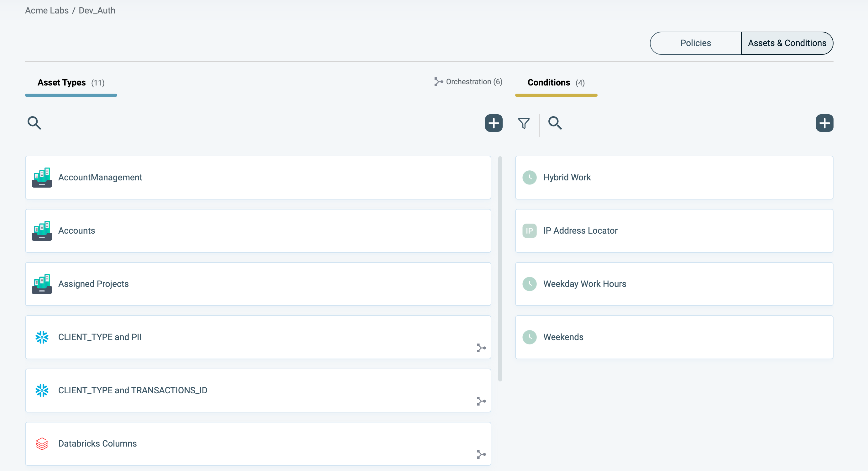Add a new condition

click(824, 123)
